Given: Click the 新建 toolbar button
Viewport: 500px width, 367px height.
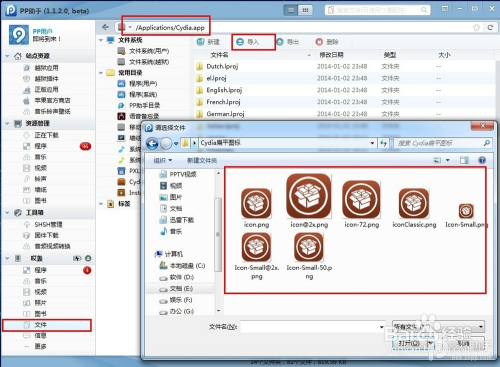Looking at the screenshot, I should 208,42.
